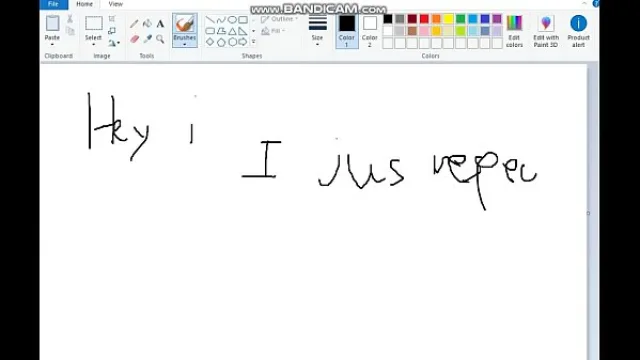Select the Fill with color bucket tool
The image size is (640, 360).
click(x=147, y=24)
